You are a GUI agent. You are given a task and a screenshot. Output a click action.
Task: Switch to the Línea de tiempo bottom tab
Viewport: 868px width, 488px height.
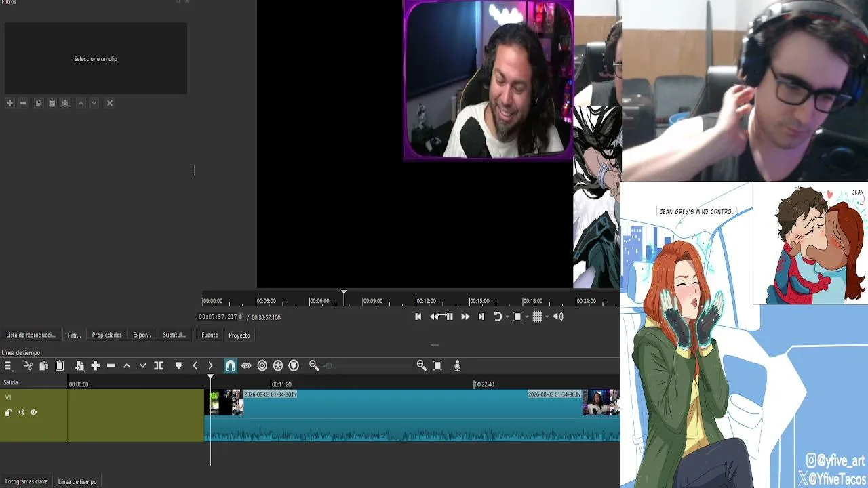[77, 481]
